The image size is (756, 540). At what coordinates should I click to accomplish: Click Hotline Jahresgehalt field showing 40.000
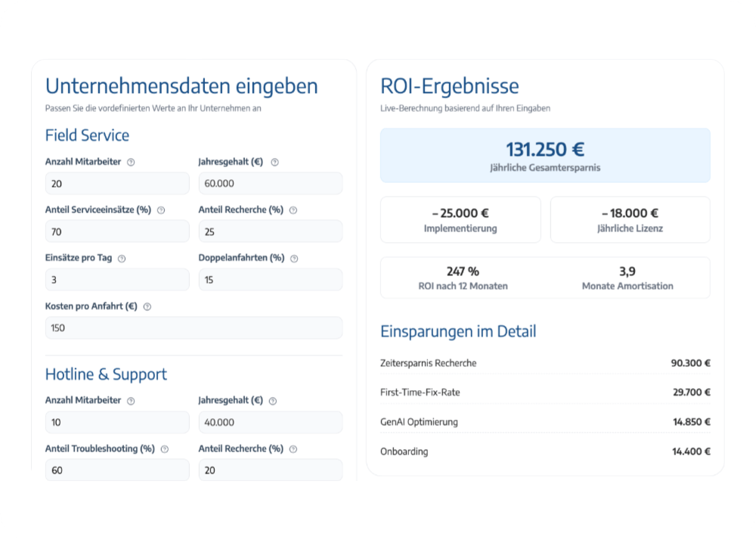[271, 422]
